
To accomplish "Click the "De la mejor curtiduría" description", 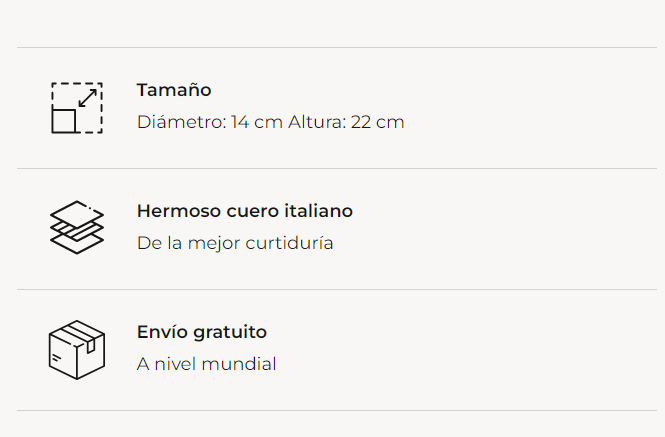I will click(x=235, y=243).
